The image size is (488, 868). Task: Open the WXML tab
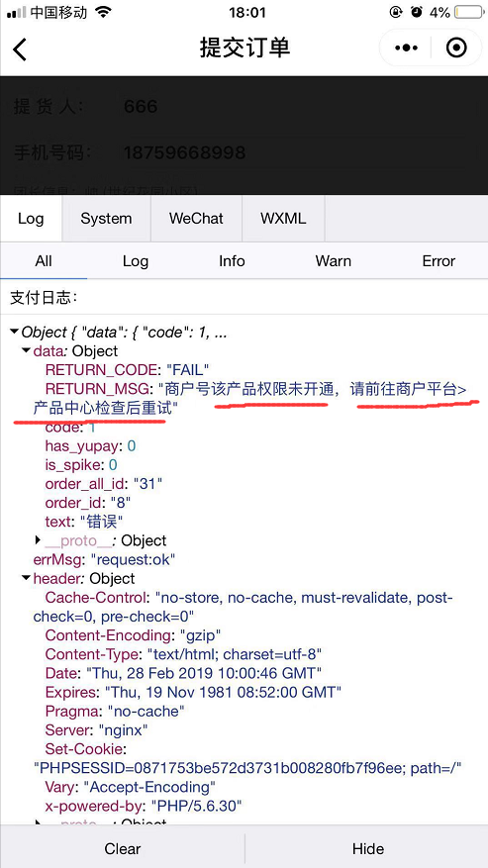(283, 218)
